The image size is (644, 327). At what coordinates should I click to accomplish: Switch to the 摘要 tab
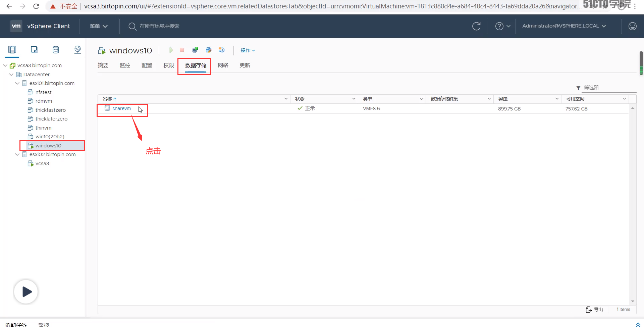103,65
